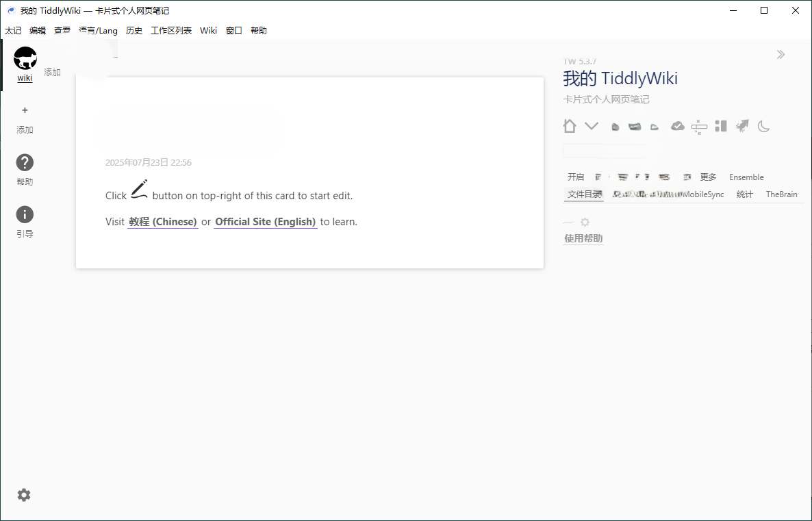The image size is (812, 521).
Task: Go to home using the house icon
Action: (570, 126)
